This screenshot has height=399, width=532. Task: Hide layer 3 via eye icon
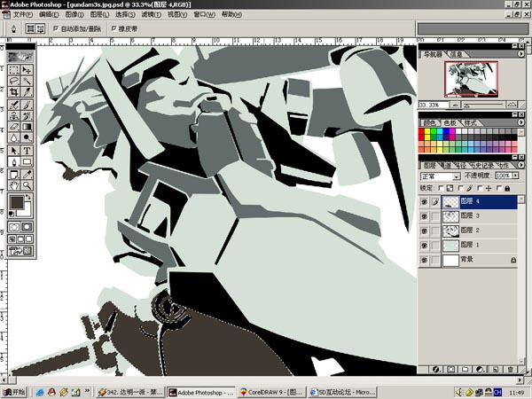click(x=424, y=216)
